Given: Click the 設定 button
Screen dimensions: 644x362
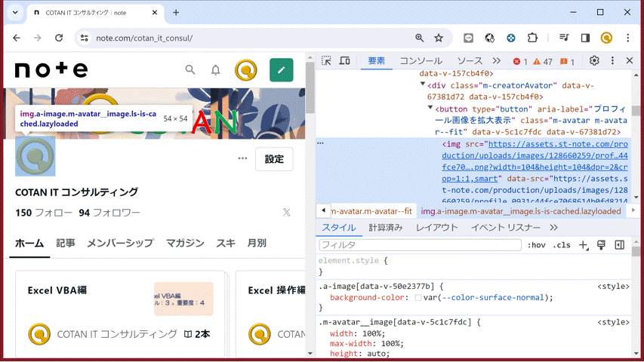Looking at the screenshot, I should pyautogui.click(x=274, y=159).
